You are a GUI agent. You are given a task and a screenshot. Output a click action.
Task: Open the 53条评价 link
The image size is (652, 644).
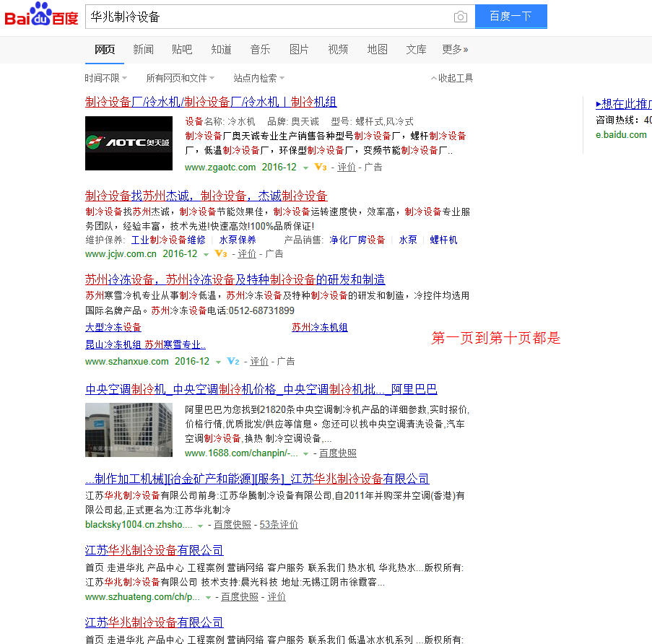click(x=279, y=525)
